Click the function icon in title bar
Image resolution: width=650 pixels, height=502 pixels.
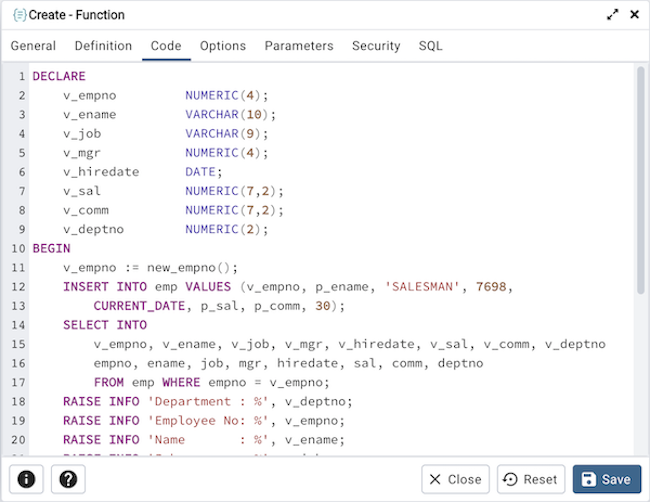pos(19,15)
